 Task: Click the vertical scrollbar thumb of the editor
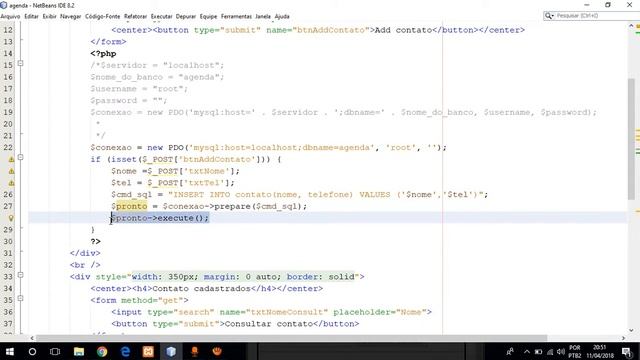click(x=631, y=139)
